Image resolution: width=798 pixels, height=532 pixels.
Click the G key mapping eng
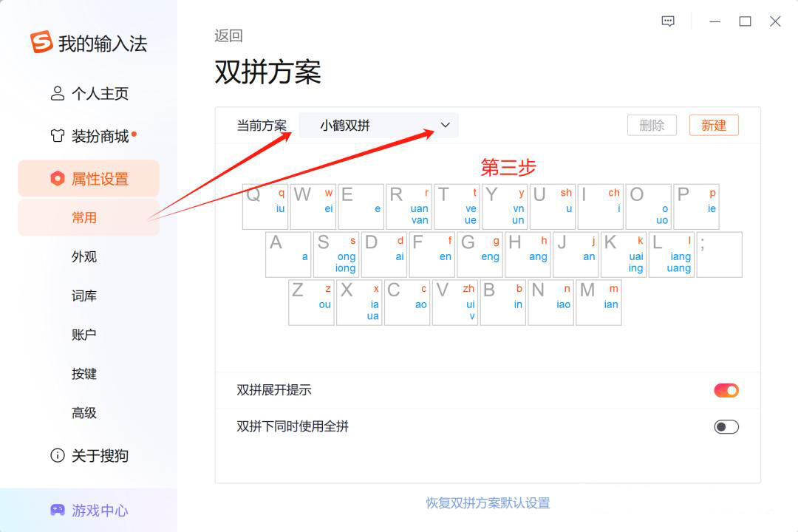coord(480,254)
